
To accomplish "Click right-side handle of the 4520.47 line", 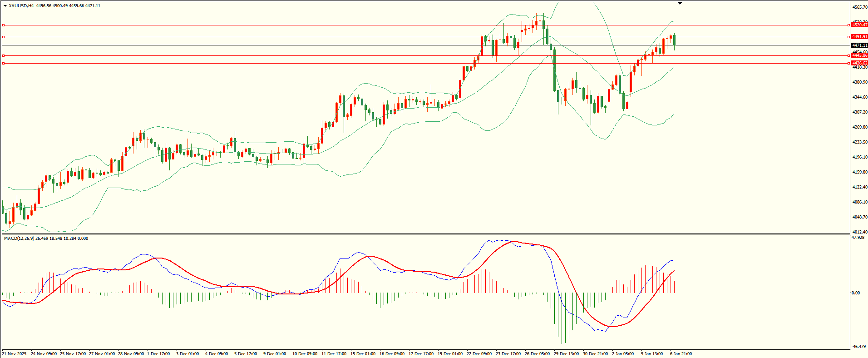I will (849, 25).
